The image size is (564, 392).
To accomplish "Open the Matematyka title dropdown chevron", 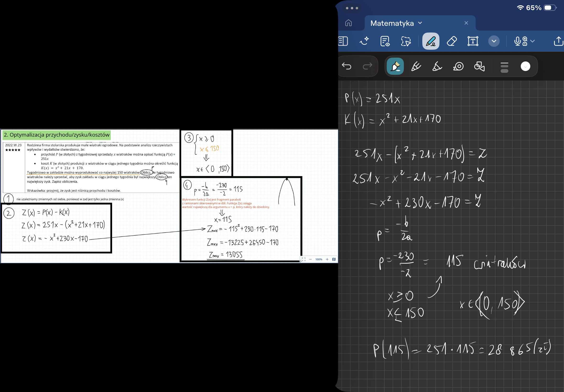I will pos(420,23).
